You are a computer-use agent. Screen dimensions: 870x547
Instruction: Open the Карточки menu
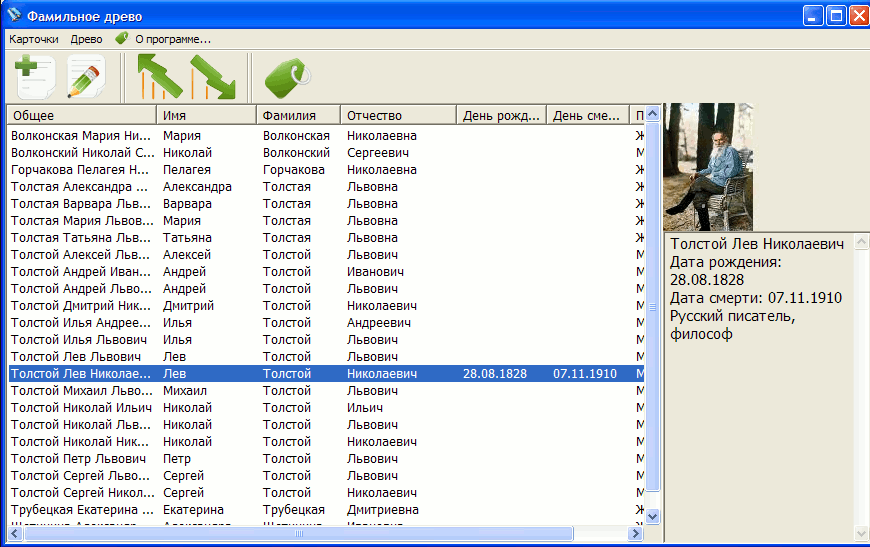[x=34, y=39]
